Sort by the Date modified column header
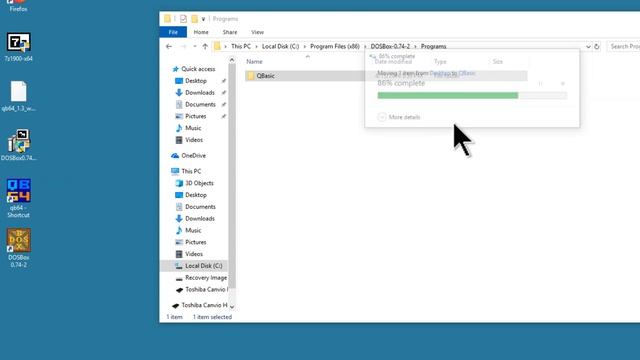The image size is (640, 360). click(393, 62)
